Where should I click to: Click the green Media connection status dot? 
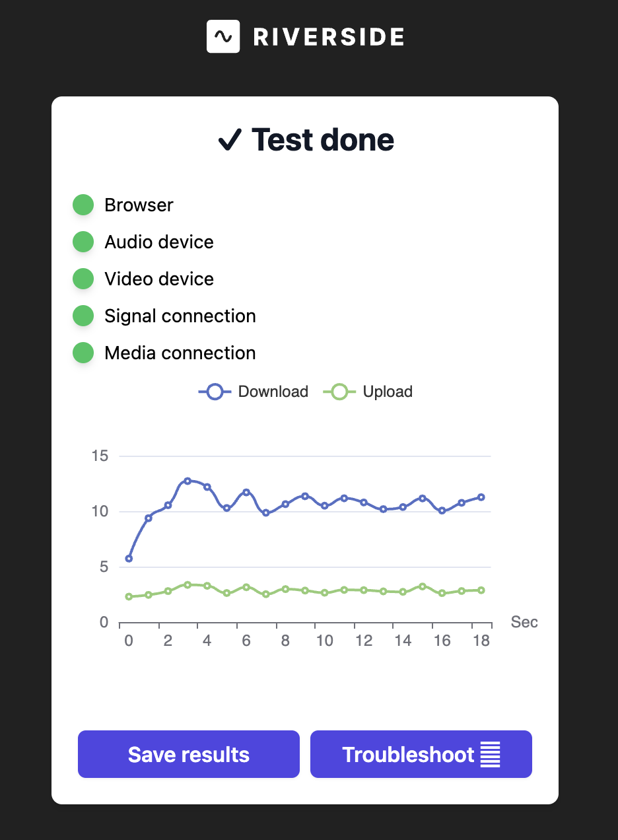coord(83,353)
